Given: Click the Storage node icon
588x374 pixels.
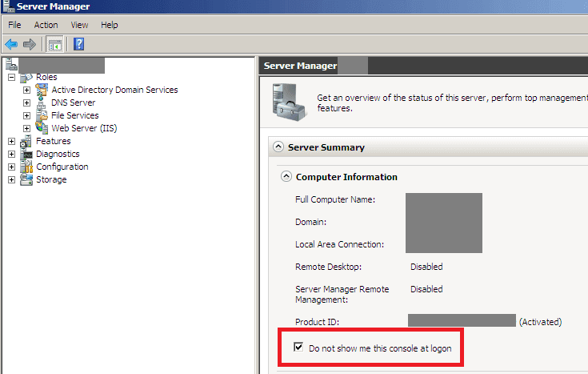Looking at the screenshot, I should tap(26, 179).
